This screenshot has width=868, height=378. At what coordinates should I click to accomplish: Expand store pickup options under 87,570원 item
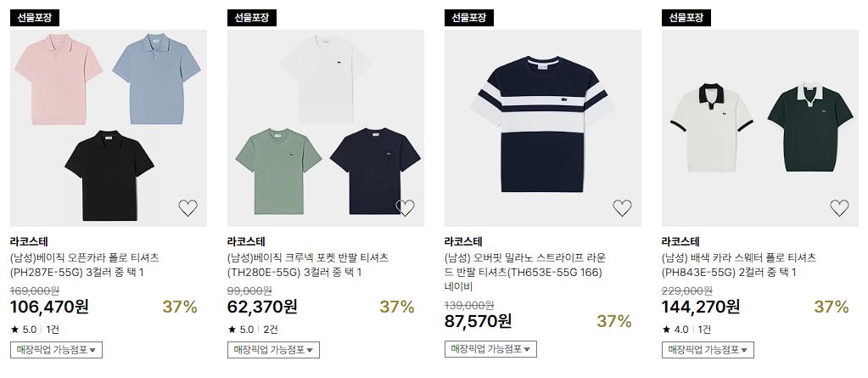click(x=490, y=348)
